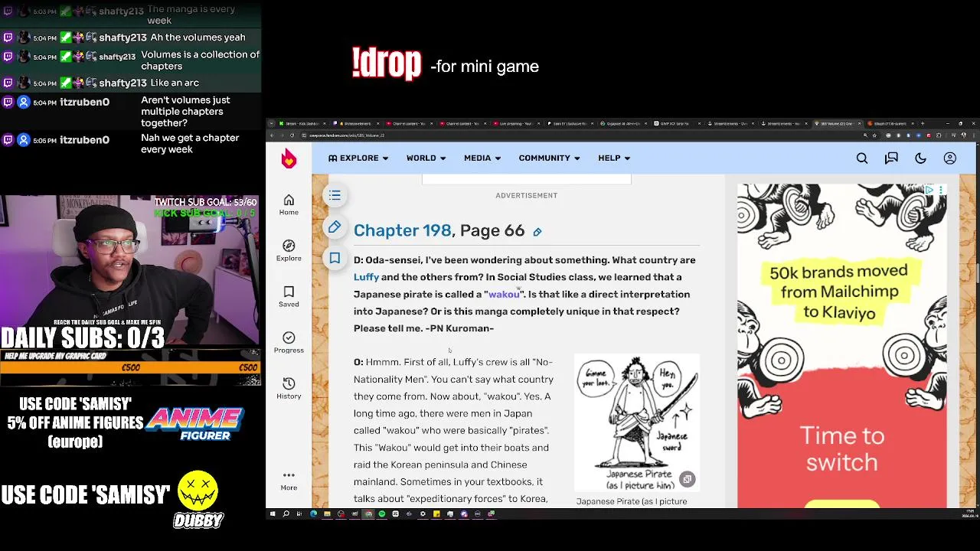The width and height of the screenshot is (980, 551).
Task: Open taskbar search magnifier
Action: pyautogui.click(x=286, y=514)
